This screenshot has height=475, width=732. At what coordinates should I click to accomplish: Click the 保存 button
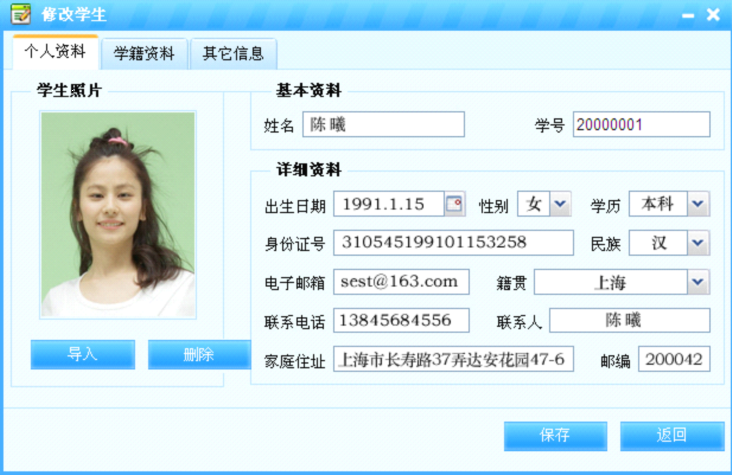click(555, 436)
